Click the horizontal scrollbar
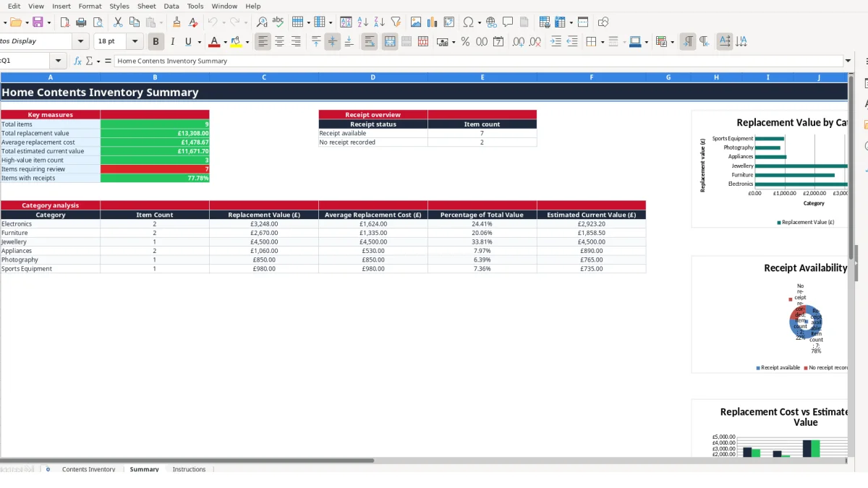 [x=187, y=460]
